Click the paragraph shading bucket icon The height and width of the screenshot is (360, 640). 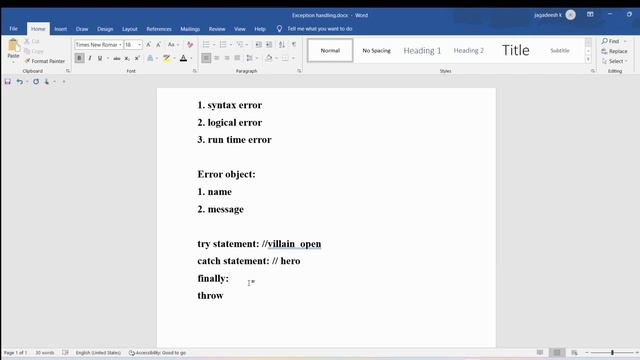click(x=269, y=58)
